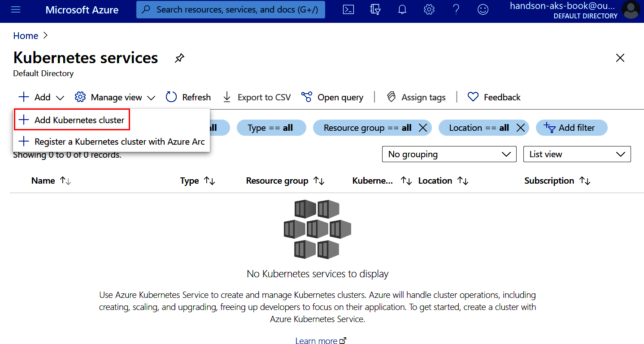Click the search resources box
The height and width of the screenshot is (344, 644).
231,9
